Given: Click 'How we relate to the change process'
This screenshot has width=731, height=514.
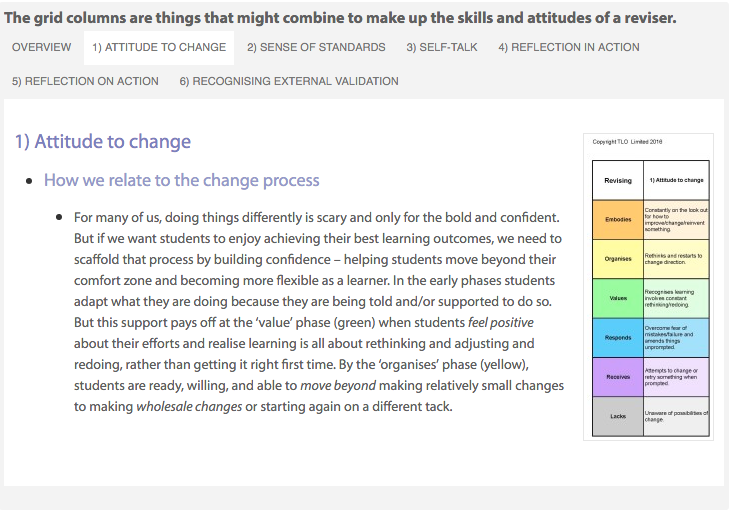Looking at the screenshot, I should [x=181, y=180].
